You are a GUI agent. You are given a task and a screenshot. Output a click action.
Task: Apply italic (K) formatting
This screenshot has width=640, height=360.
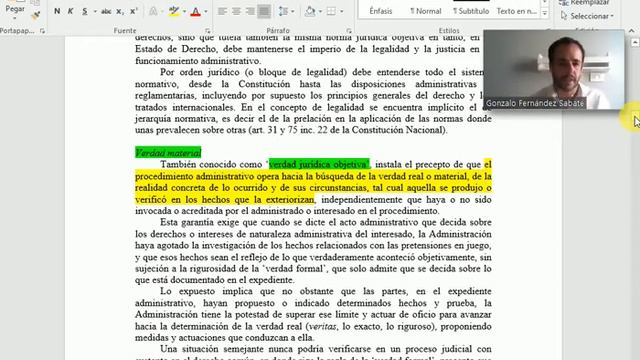70,11
